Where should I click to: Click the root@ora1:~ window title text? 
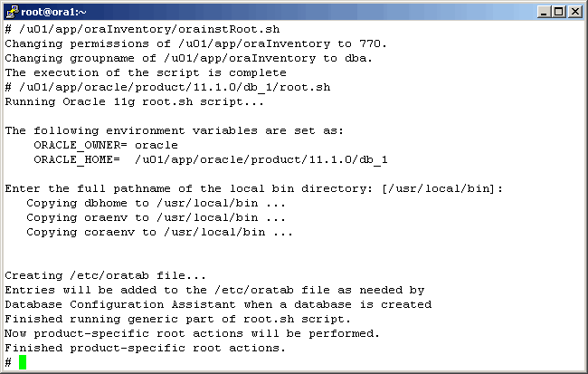[x=52, y=12]
